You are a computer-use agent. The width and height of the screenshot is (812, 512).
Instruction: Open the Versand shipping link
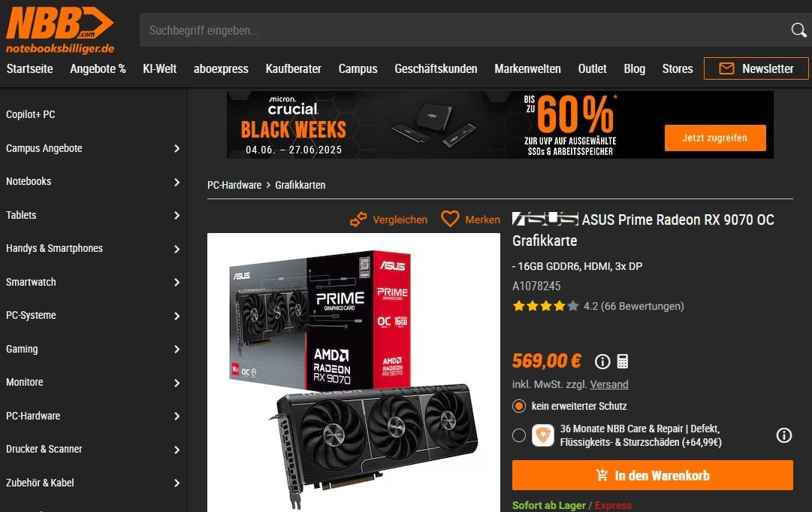pos(609,384)
